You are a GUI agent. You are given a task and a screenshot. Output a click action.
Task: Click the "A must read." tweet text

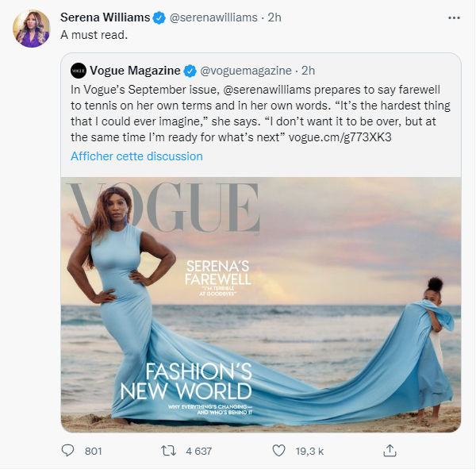pyautogui.click(x=94, y=36)
